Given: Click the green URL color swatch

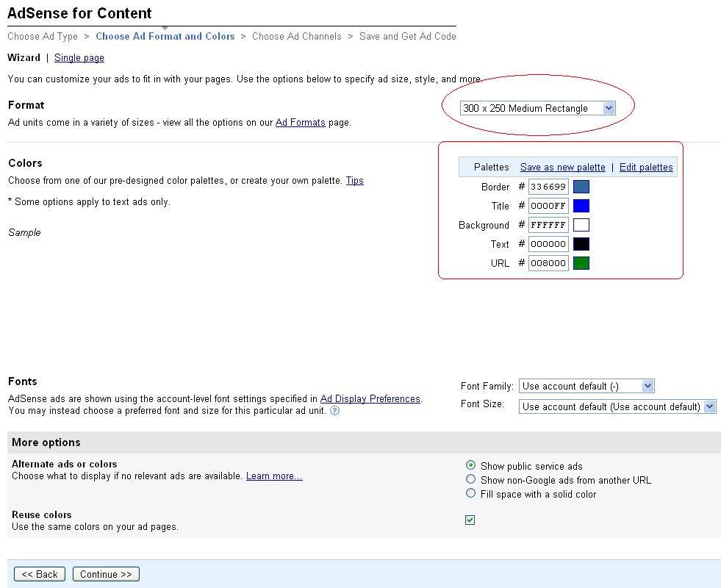Looking at the screenshot, I should [x=581, y=263].
